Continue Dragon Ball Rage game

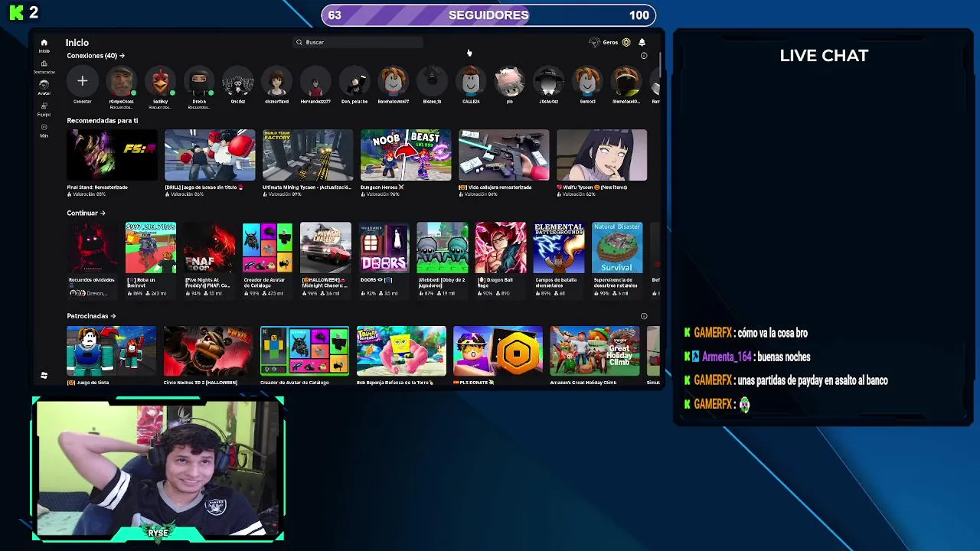[x=501, y=248]
